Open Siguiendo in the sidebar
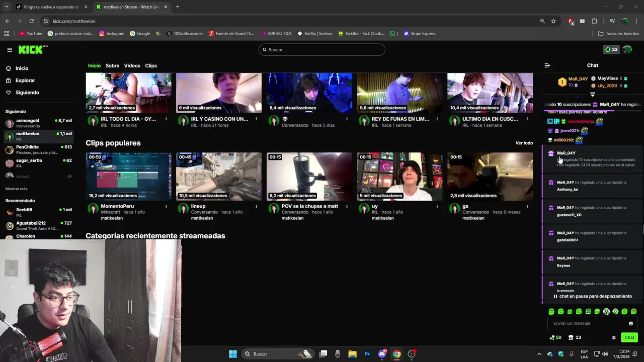Screen dimensions: 644x362 point(27,93)
